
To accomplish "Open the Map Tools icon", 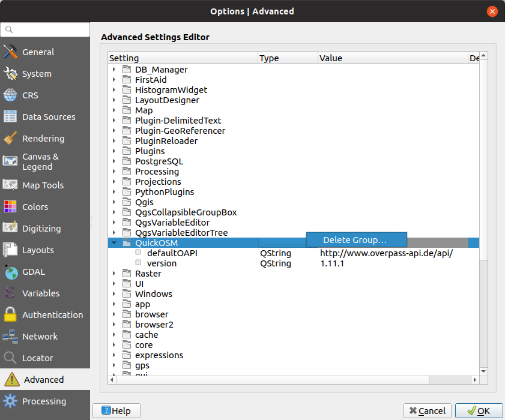I will [10, 185].
